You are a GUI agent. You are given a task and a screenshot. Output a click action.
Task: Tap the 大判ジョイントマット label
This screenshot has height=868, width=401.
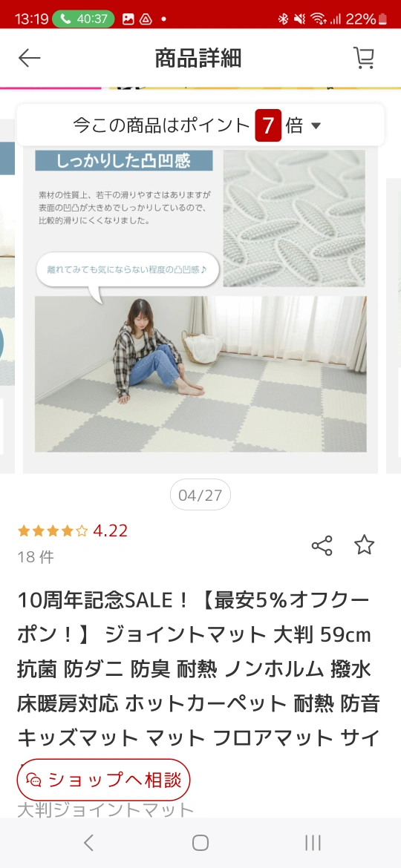coord(105,810)
